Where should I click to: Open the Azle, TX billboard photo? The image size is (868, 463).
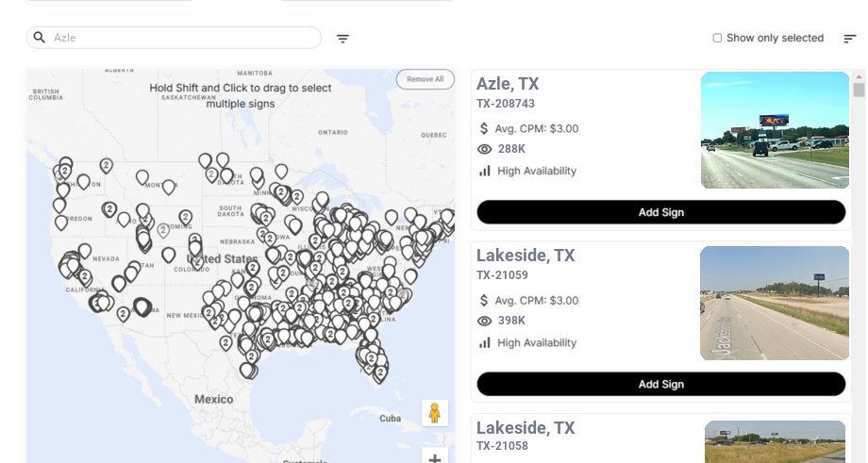(x=775, y=130)
